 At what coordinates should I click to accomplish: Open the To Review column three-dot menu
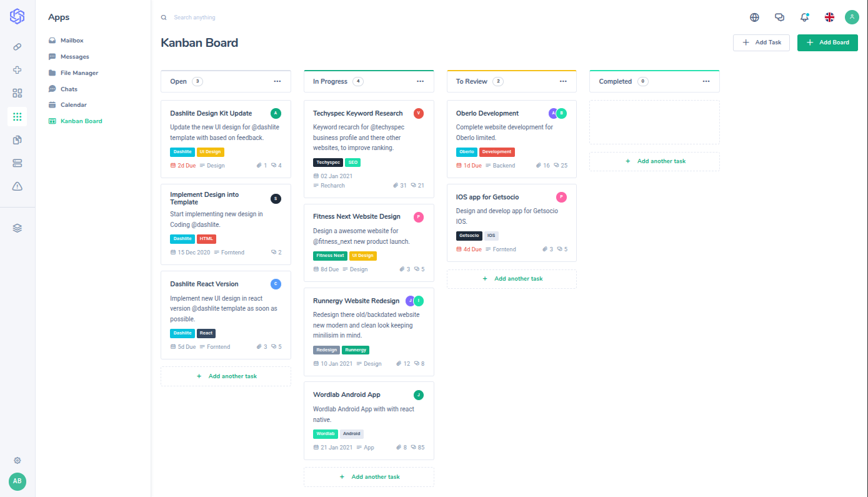tap(563, 81)
